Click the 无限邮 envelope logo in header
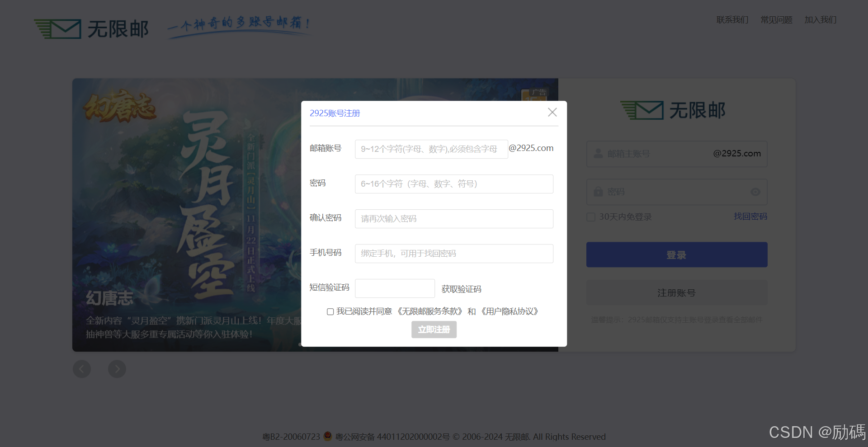This screenshot has width=868, height=447. [91, 29]
